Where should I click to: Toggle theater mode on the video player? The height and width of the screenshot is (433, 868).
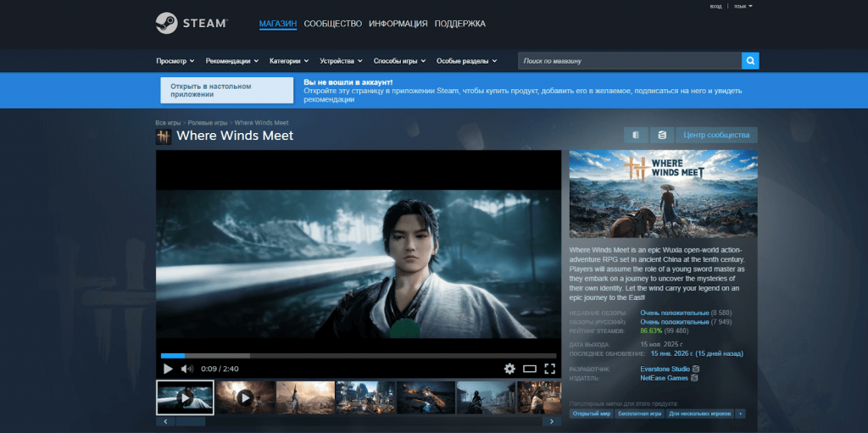[530, 369]
